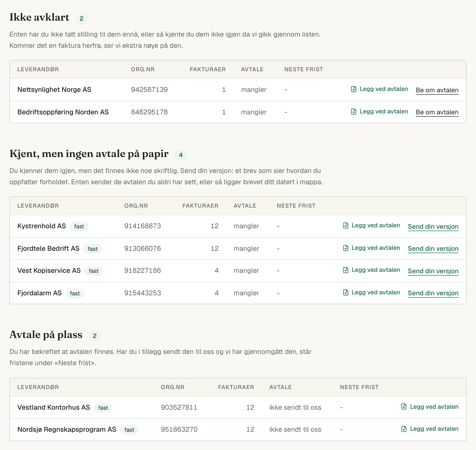Click org number 846295178
Image resolution: width=476 pixels, height=450 pixels.
point(149,112)
